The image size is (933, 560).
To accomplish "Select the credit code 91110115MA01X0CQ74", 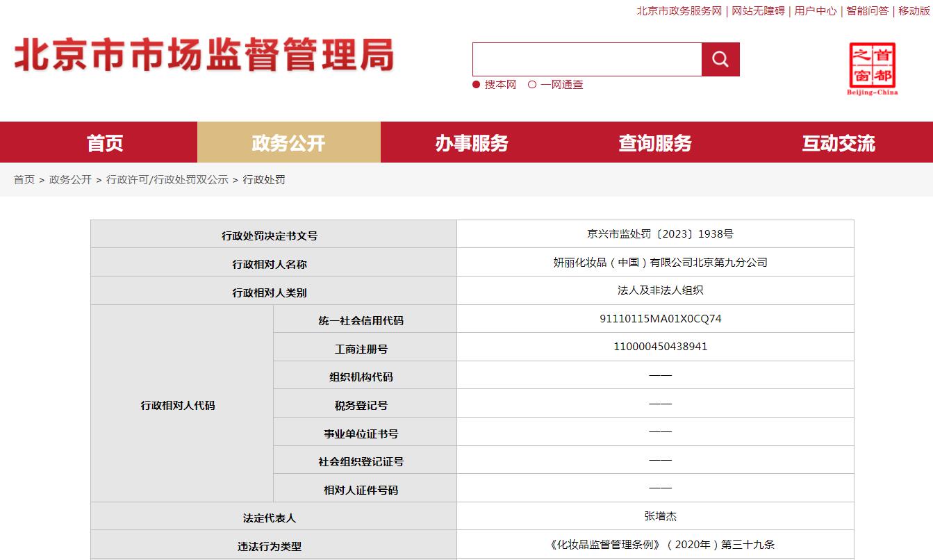I will coord(660,319).
